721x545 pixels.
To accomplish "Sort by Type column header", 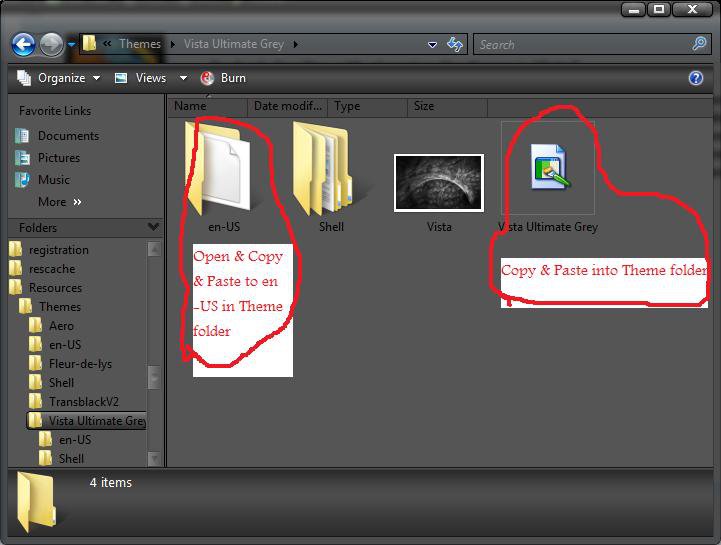I will pos(367,106).
